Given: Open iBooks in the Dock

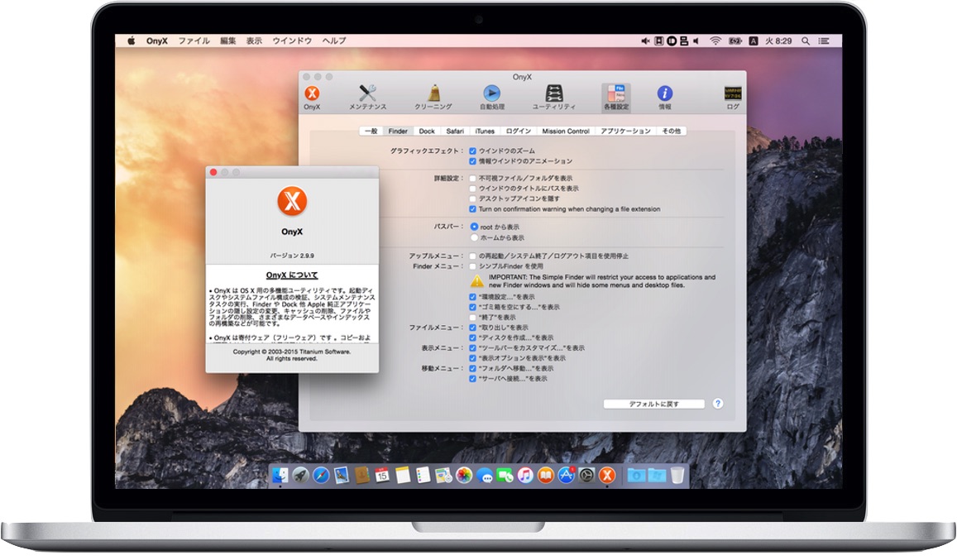Looking at the screenshot, I should [x=546, y=475].
